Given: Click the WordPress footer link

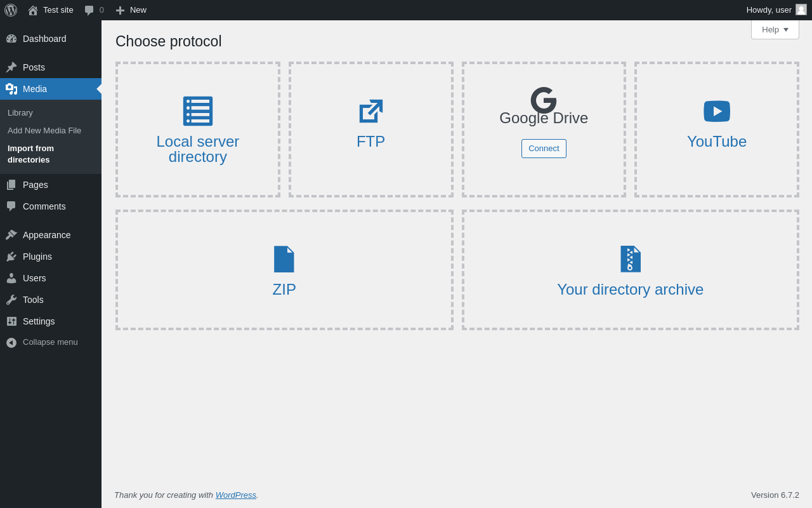Looking at the screenshot, I should click(236, 495).
